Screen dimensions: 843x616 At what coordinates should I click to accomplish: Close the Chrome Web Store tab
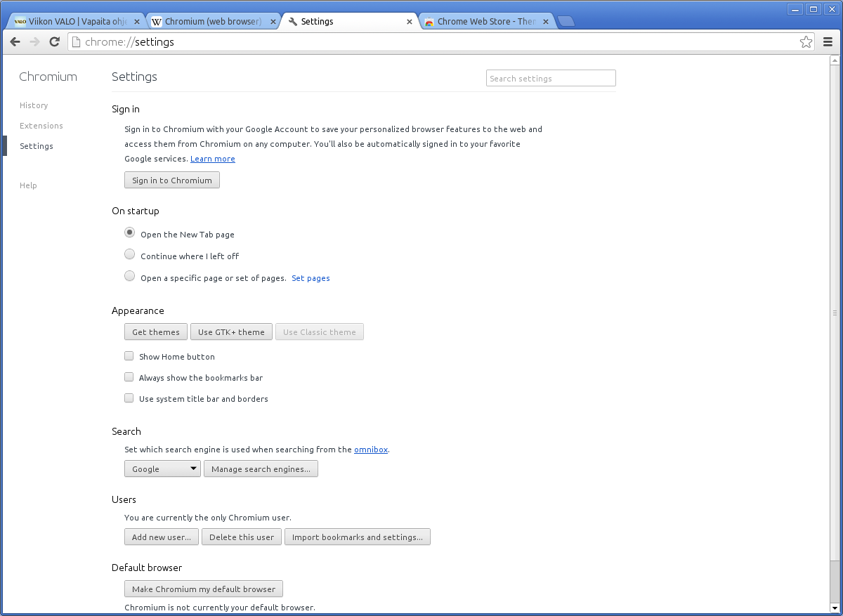(546, 22)
